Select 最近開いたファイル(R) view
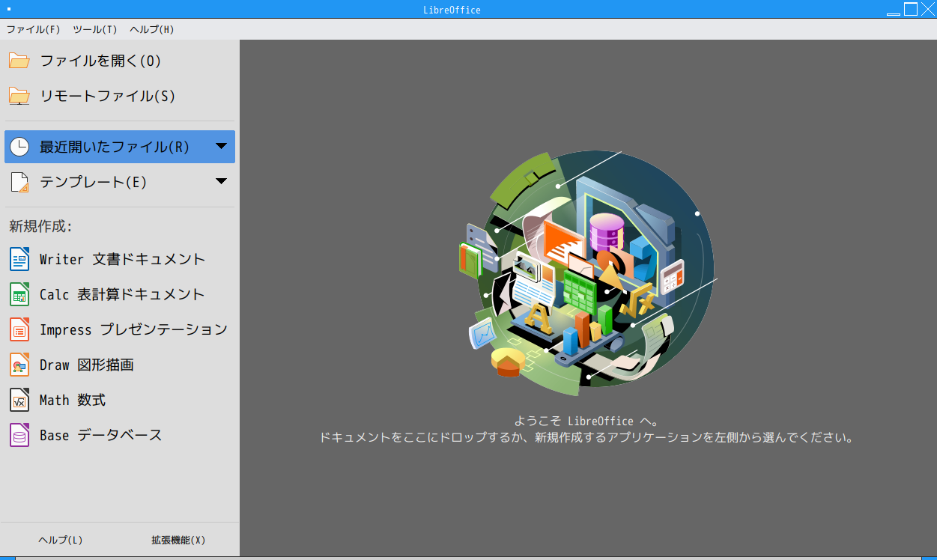Viewport: 937px width, 560px height. 120,147
